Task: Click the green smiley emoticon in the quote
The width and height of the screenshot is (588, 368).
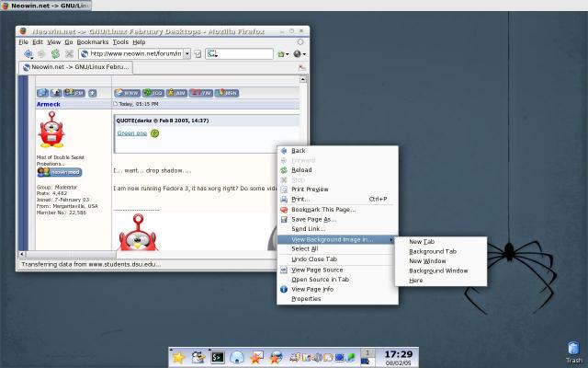Action: pos(154,133)
